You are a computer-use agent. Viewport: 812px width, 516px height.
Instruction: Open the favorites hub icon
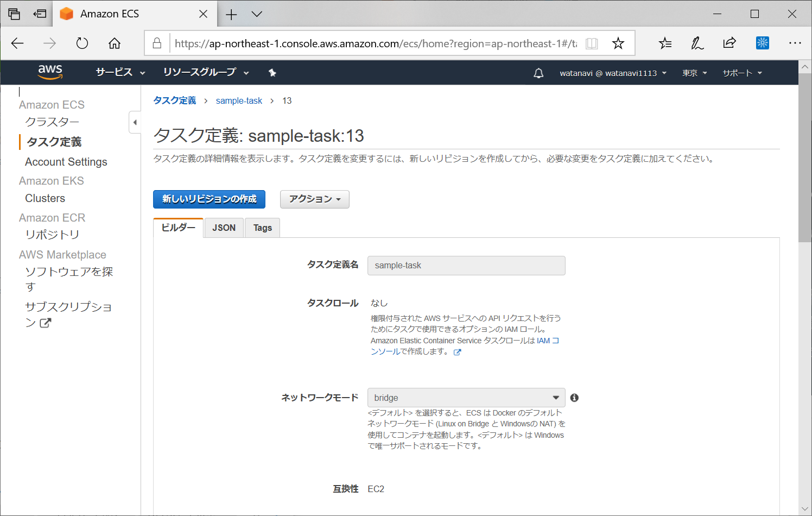[x=665, y=43]
